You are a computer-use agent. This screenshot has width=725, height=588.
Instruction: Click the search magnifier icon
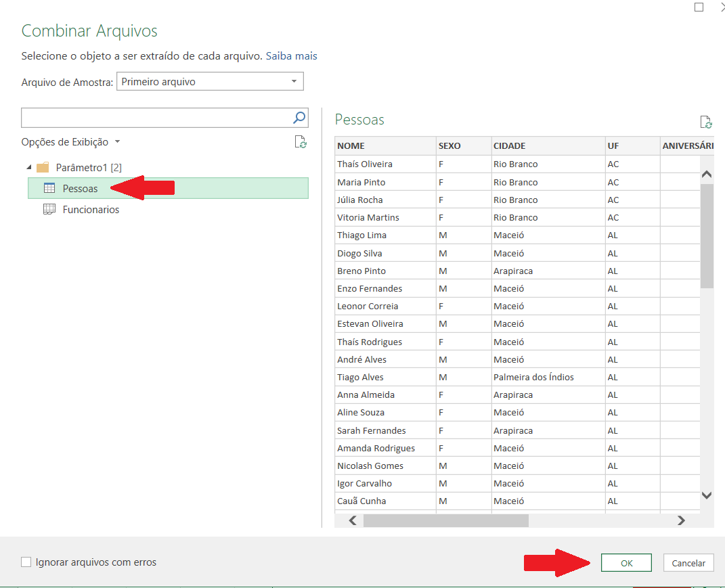coord(299,117)
